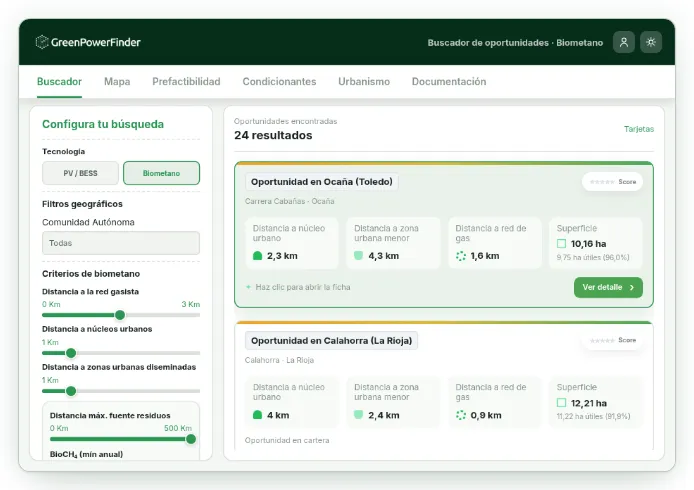Image resolution: width=694 pixels, height=490 pixels.
Task: Open 'Oportunidad en Ocaña (Toledo)' title
Action: coord(322,182)
